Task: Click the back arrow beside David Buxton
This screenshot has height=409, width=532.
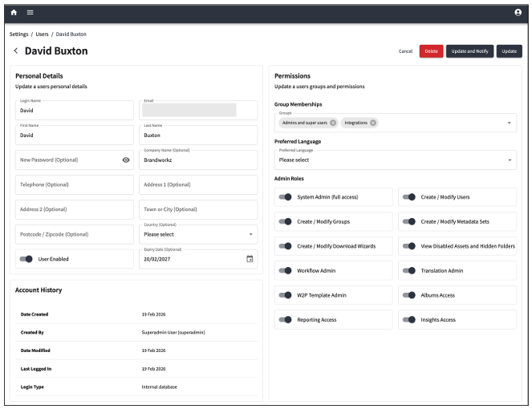Action: [15, 51]
